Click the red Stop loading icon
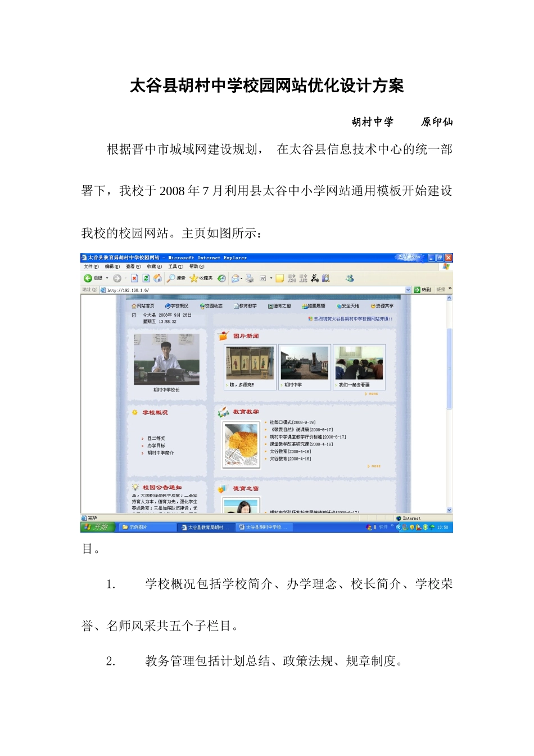The image size is (534, 756). coord(134,278)
